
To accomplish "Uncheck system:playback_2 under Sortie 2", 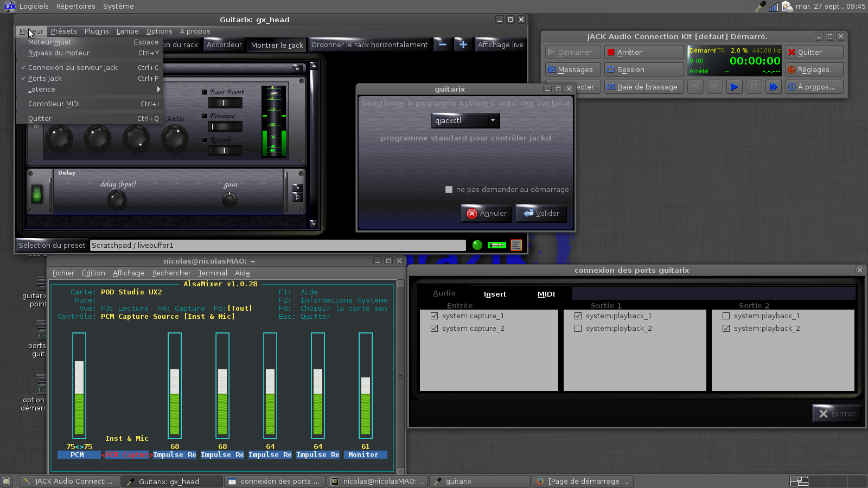I will click(726, 328).
